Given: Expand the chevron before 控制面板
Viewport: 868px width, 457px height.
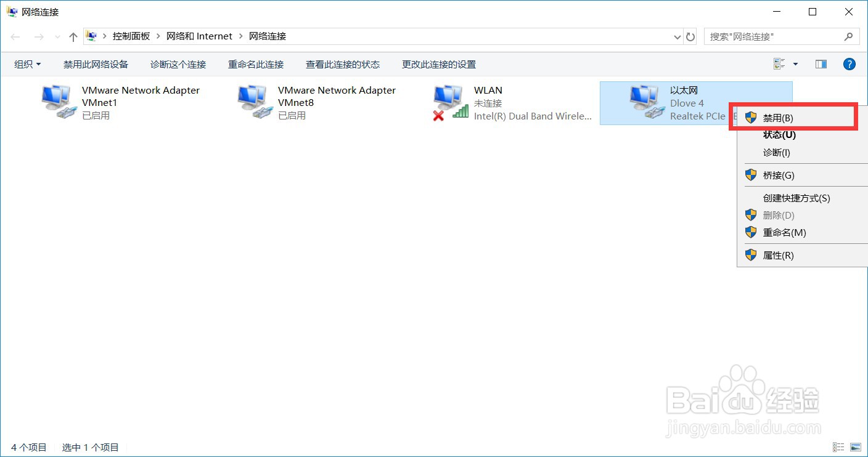Looking at the screenshot, I should pyautogui.click(x=105, y=36).
